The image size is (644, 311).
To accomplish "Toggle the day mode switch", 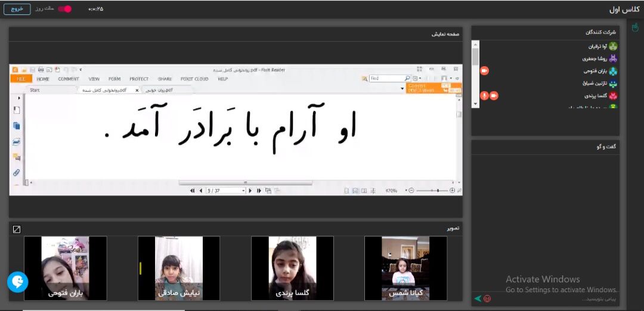I will 64,9.
